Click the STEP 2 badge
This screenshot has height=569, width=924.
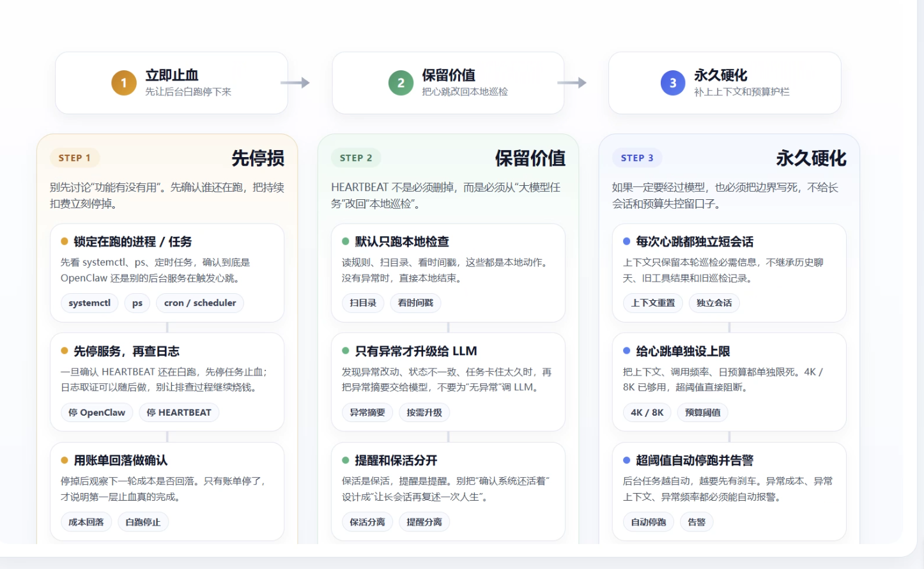click(x=356, y=158)
